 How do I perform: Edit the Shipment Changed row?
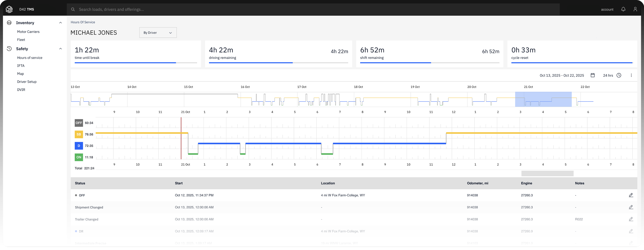pos(631,207)
